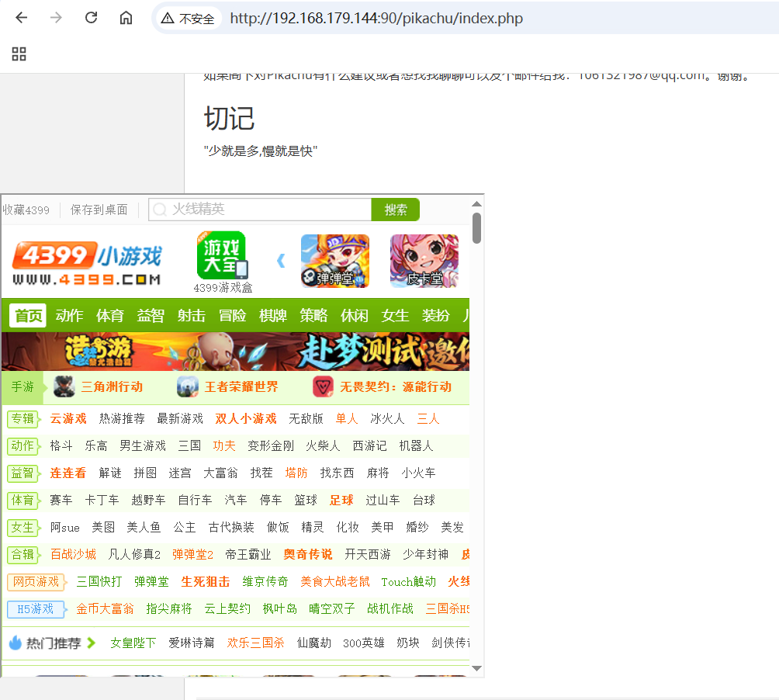This screenshot has height=700, width=779.
Task: Switch to the 动作 navigation tab
Action: coord(69,316)
